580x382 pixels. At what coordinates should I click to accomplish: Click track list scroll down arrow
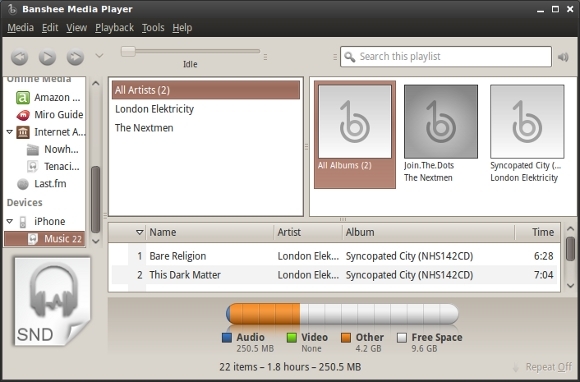(x=570, y=285)
